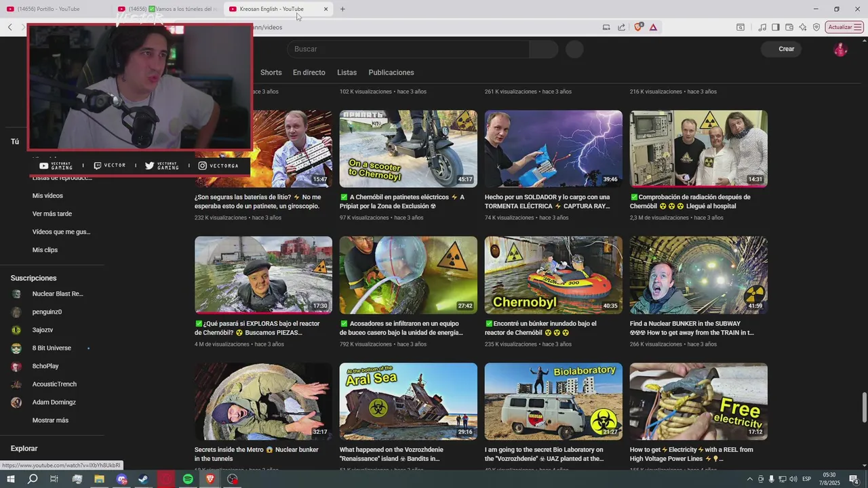Open Steam from the taskbar
The width and height of the screenshot is (868, 488).
click(x=144, y=479)
